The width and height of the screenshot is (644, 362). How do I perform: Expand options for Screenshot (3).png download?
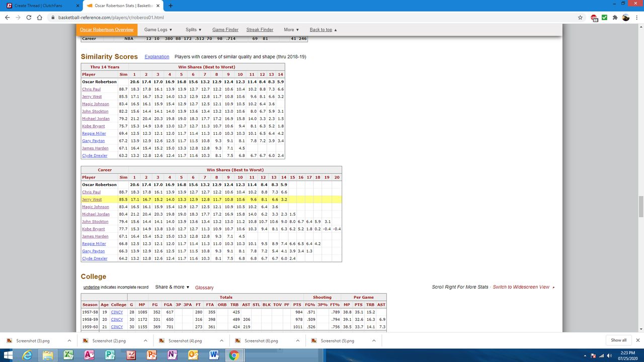[x=69, y=340]
